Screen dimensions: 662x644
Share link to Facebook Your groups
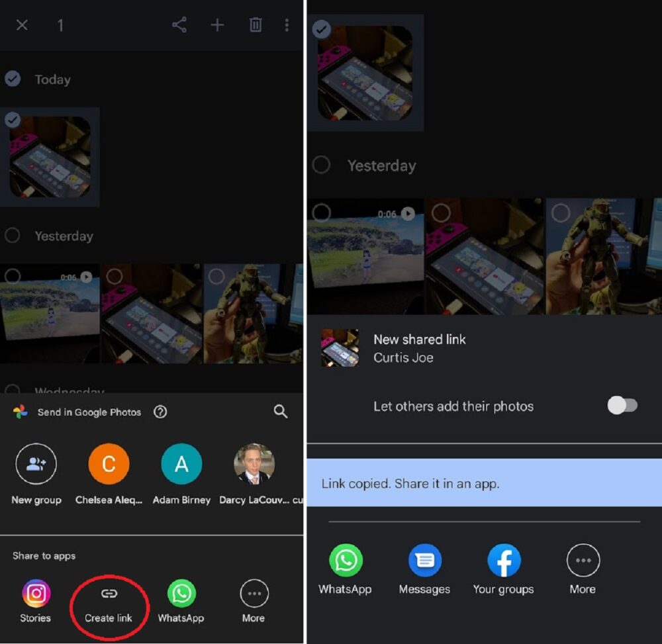coord(504,561)
